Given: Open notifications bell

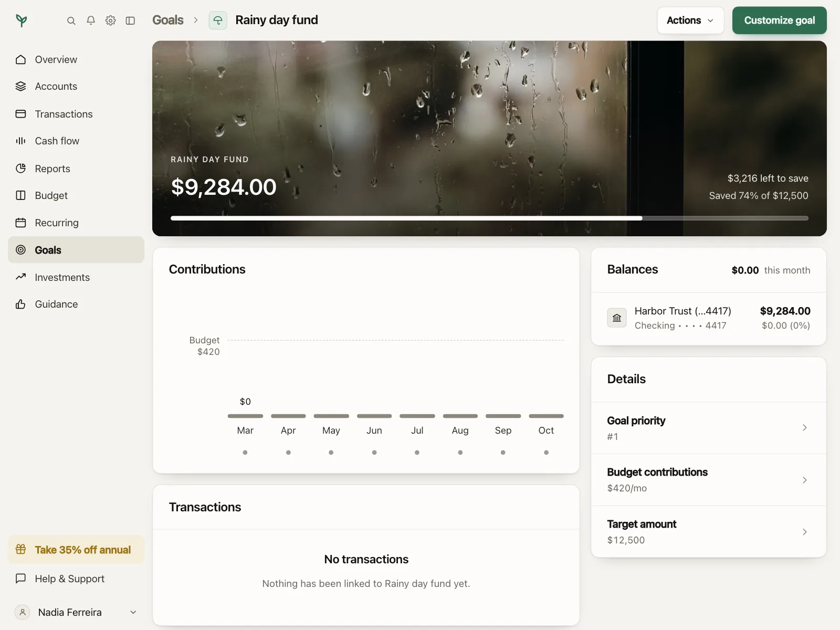Looking at the screenshot, I should click(x=91, y=20).
